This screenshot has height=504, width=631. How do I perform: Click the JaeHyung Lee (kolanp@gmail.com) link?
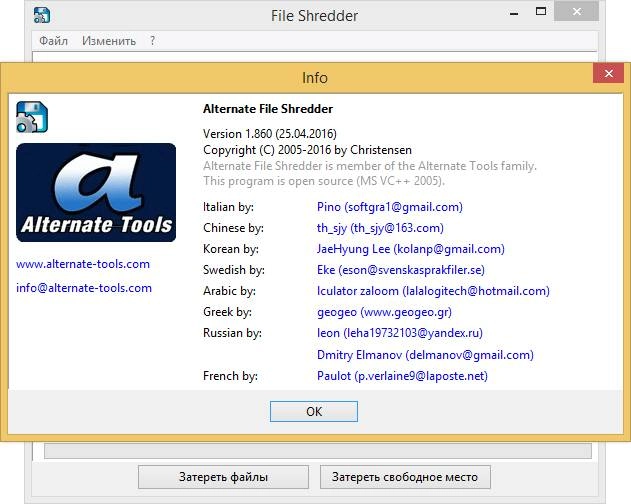click(x=410, y=249)
